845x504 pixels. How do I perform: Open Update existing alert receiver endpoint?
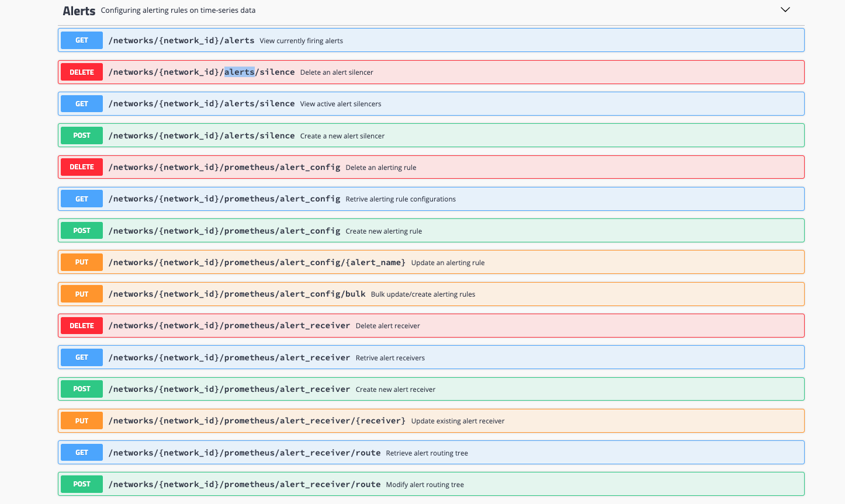tap(458, 421)
